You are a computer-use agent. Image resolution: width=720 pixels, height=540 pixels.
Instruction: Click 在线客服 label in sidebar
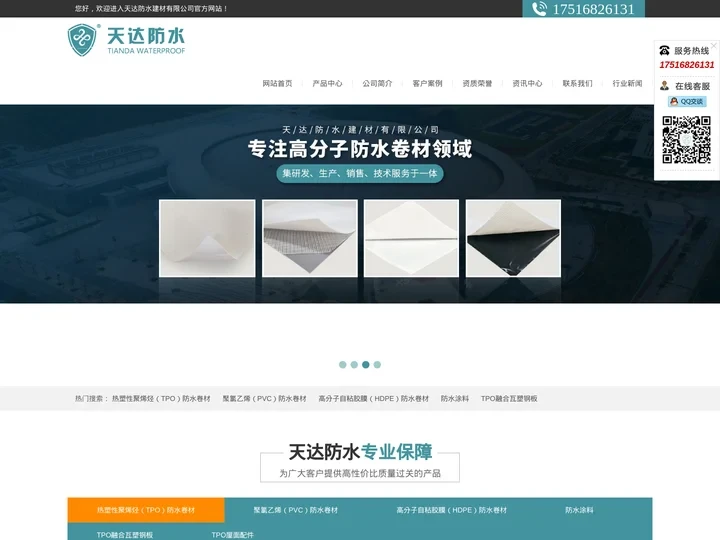click(x=692, y=86)
